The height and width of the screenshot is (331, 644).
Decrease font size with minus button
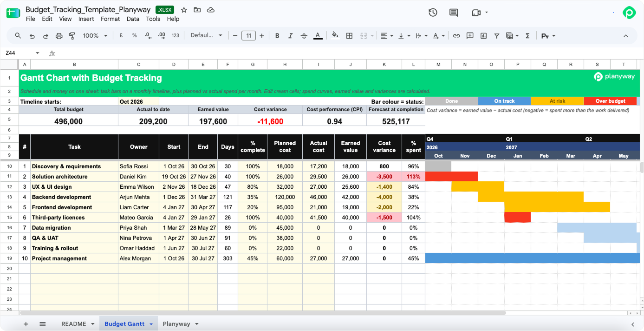(235, 36)
